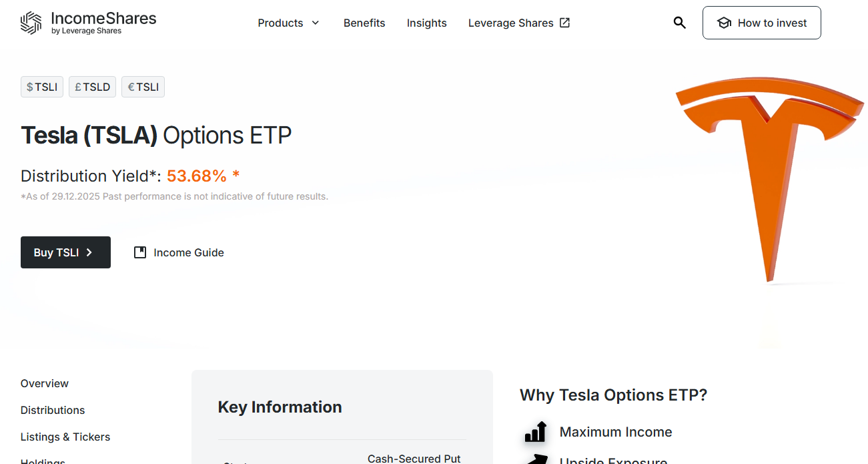Click the Maximum Income bar chart icon
This screenshot has height=464, width=868.
(x=536, y=432)
